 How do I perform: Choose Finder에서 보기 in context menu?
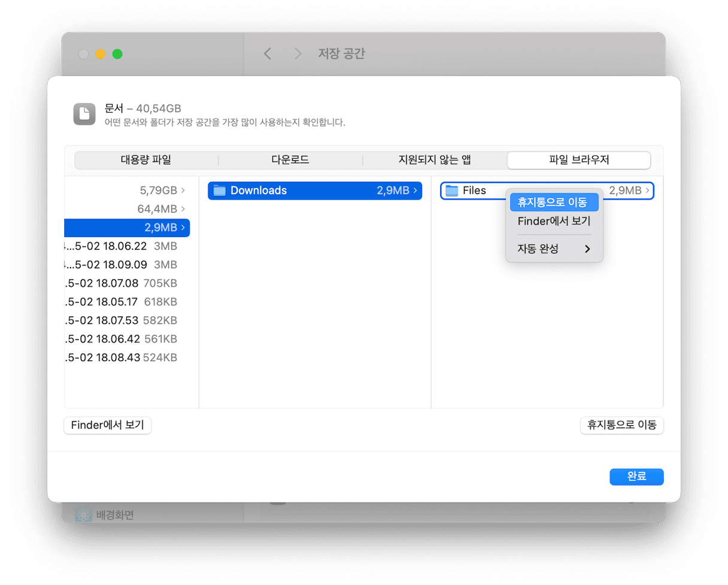coord(553,221)
